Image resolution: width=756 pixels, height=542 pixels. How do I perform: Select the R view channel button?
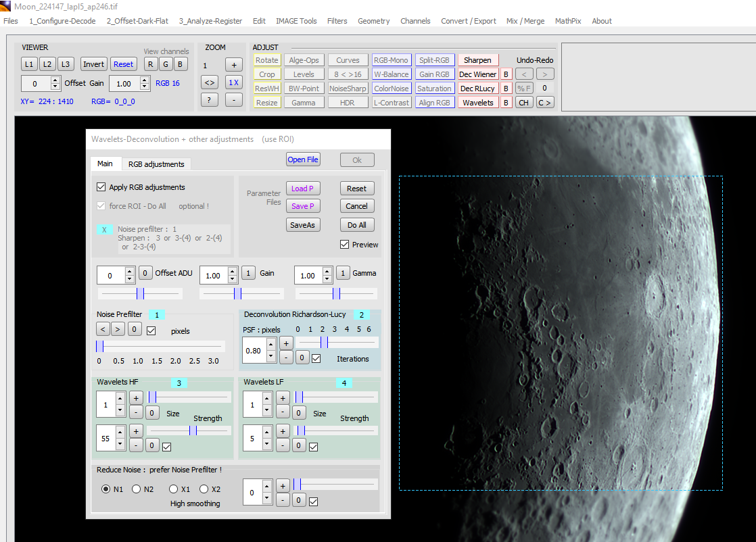point(151,64)
